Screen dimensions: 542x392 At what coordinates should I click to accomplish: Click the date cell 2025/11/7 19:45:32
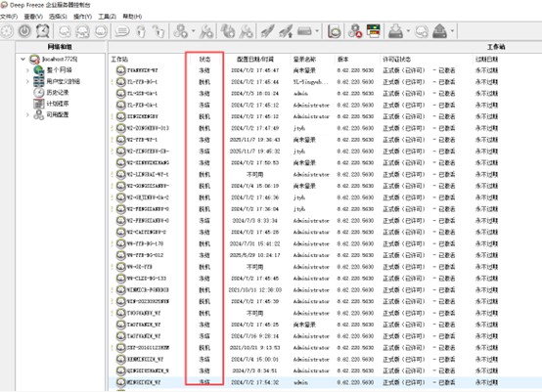click(x=254, y=152)
